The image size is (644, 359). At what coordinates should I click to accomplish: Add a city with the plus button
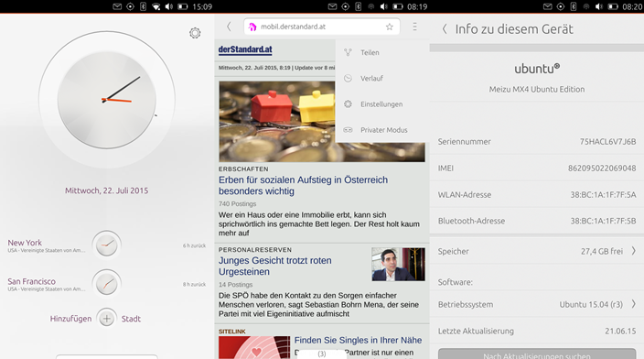pos(107,319)
